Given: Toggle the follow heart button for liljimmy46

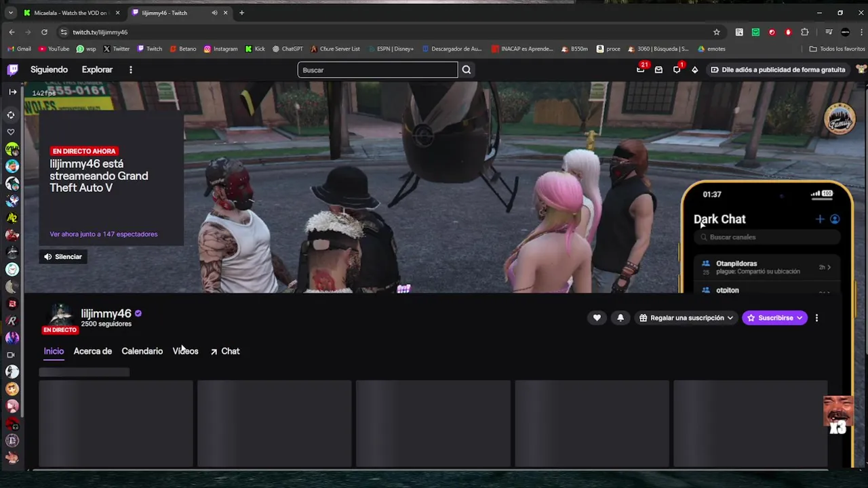Looking at the screenshot, I should 597,318.
